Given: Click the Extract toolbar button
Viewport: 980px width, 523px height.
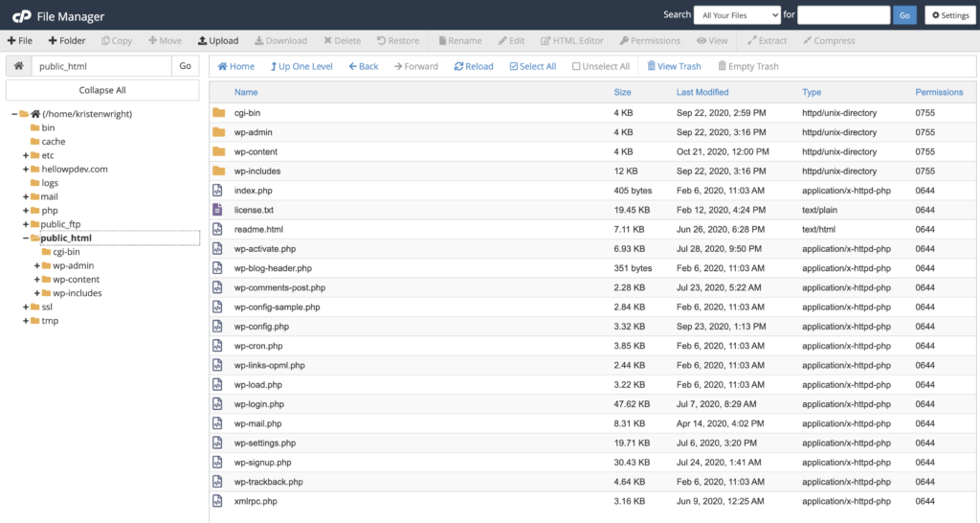Looking at the screenshot, I should (767, 40).
